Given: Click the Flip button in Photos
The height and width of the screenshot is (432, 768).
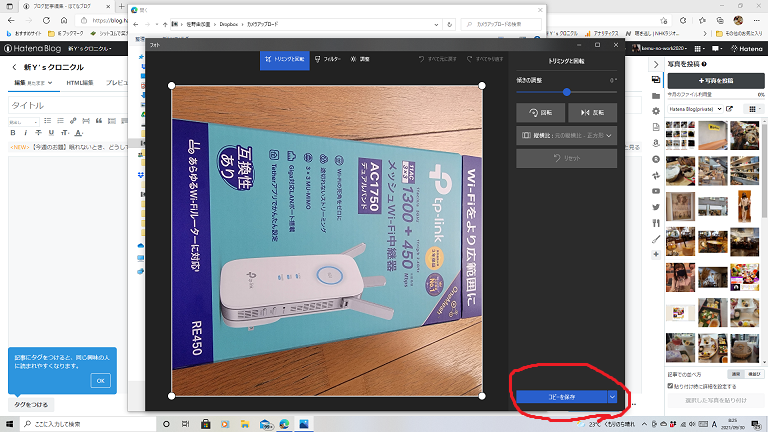Looking at the screenshot, I should pos(592,113).
